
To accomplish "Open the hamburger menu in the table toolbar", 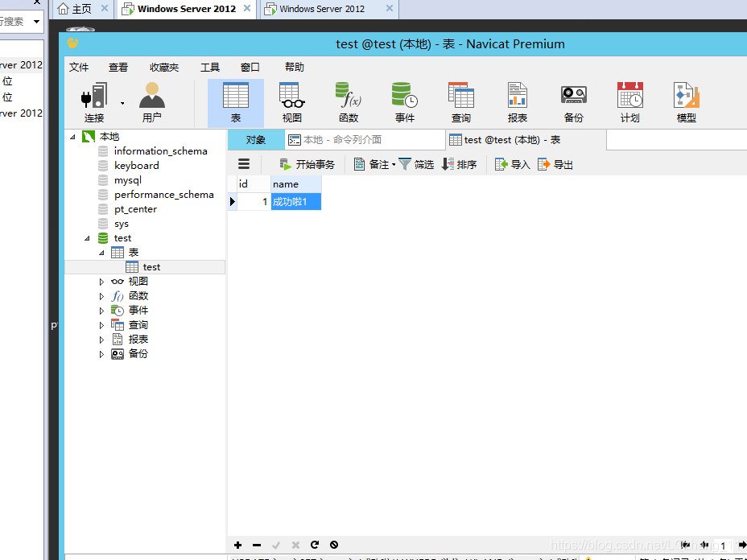I will click(244, 164).
